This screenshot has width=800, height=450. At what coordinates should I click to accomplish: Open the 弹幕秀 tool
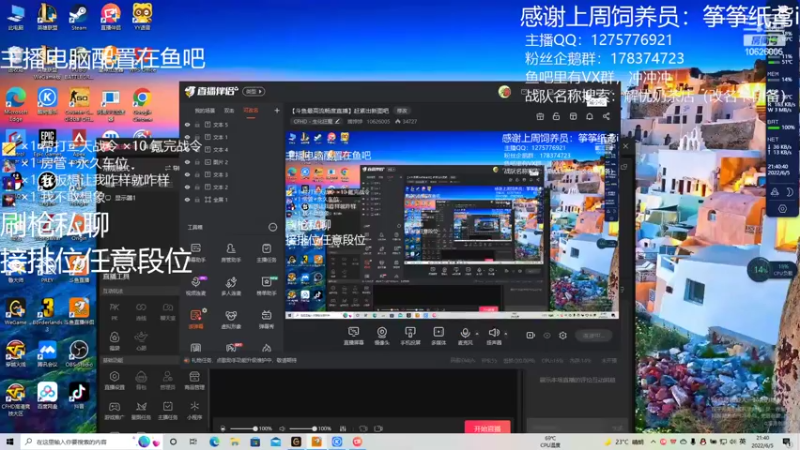pyautogui.click(x=266, y=319)
